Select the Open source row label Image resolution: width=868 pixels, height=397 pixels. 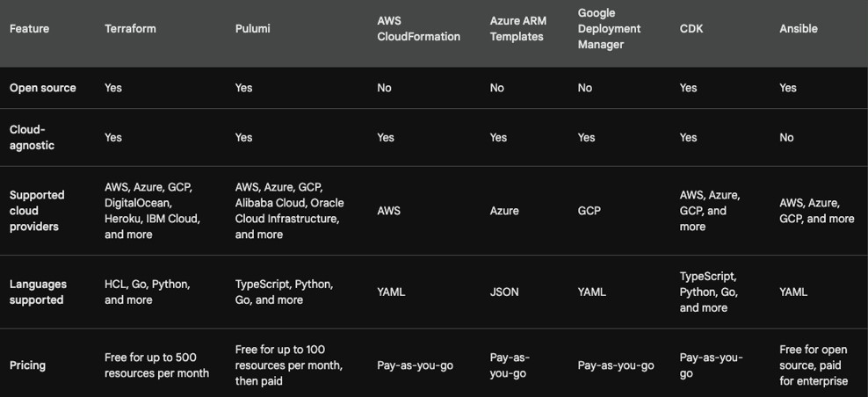pyautogui.click(x=42, y=88)
